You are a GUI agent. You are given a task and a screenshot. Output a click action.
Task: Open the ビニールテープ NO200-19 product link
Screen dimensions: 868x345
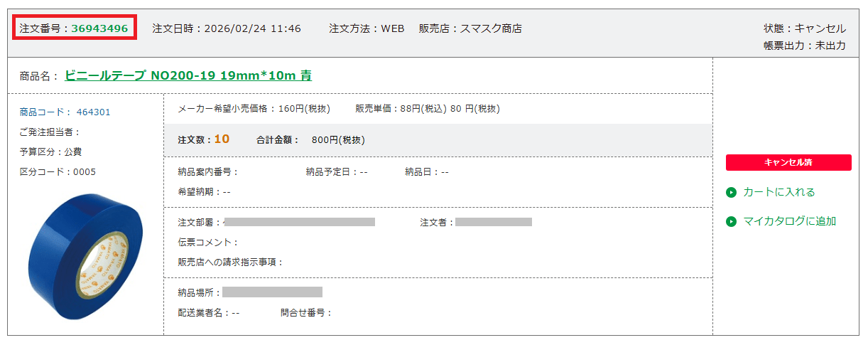tap(188, 75)
